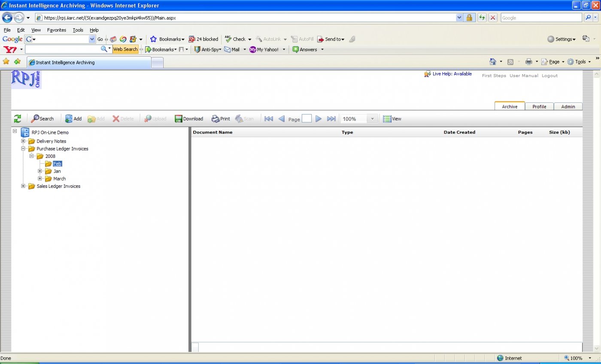Select the Sales Ledger Invoices folder

(58, 186)
